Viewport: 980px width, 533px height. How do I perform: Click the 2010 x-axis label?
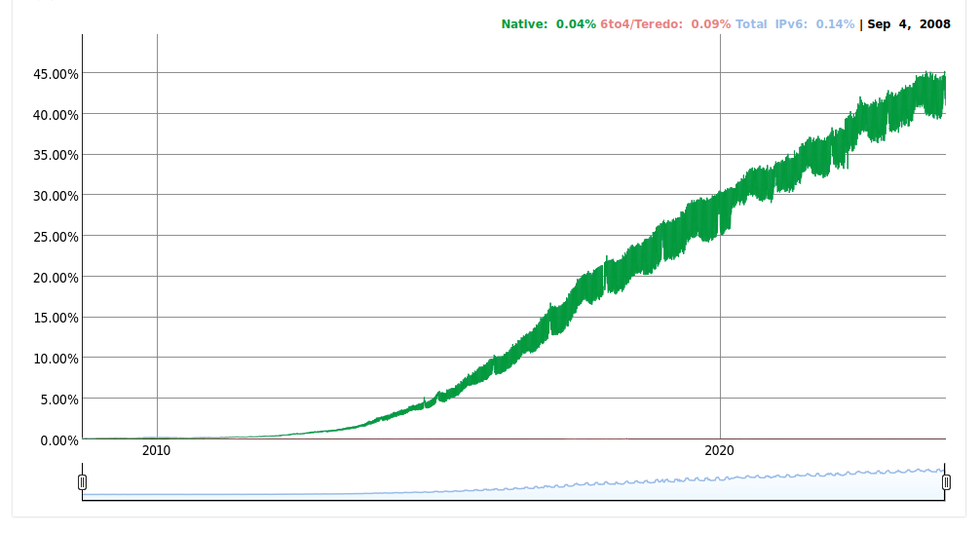click(x=156, y=450)
